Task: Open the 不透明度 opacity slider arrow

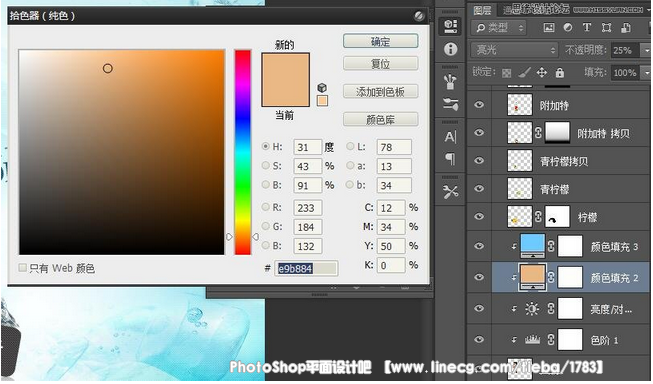Action: [x=646, y=50]
